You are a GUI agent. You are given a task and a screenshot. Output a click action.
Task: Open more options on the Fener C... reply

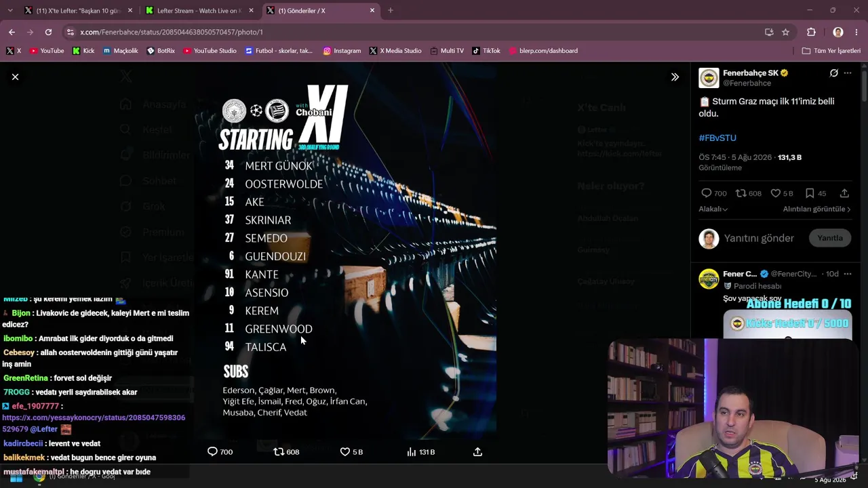[x=848, y=274]
